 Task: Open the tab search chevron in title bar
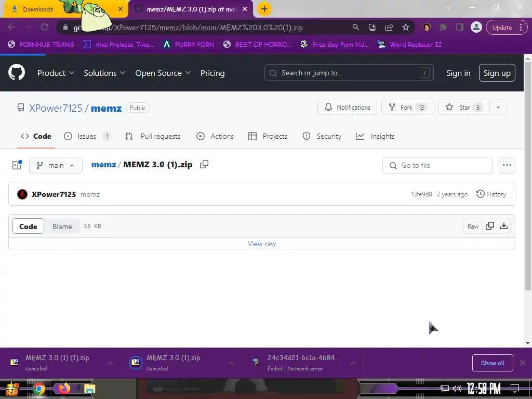448,7
